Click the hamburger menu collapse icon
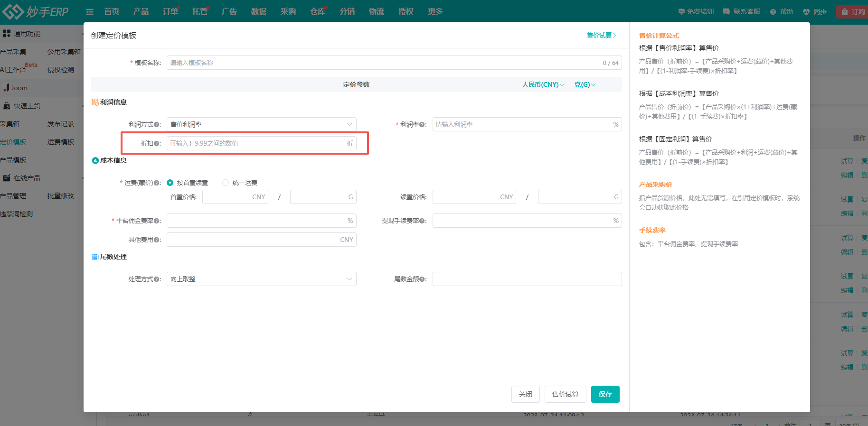The height and width of the screenshot is (426, 868). click(89, 12)
